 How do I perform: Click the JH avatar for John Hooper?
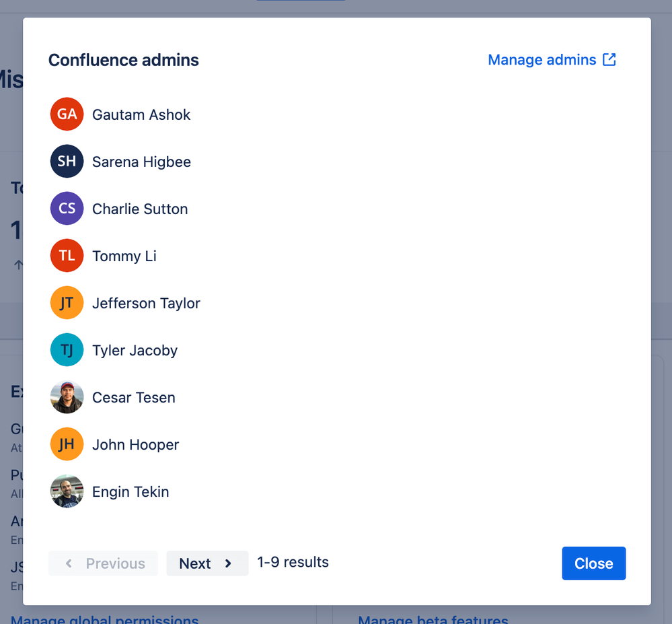click(x=67, y=444)
